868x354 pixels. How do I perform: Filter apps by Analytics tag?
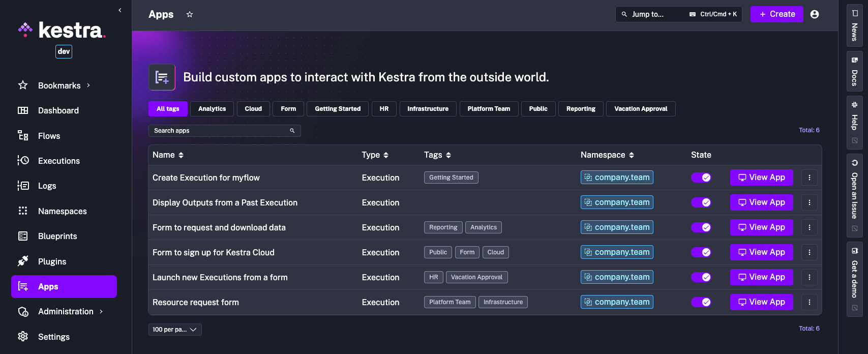[x=212, y=109]
